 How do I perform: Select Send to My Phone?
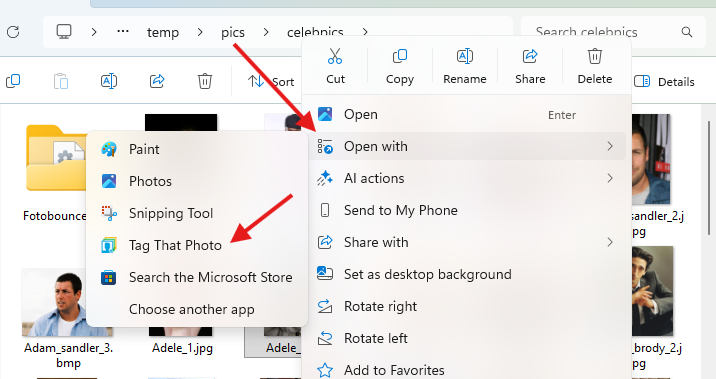coord(467,210)
